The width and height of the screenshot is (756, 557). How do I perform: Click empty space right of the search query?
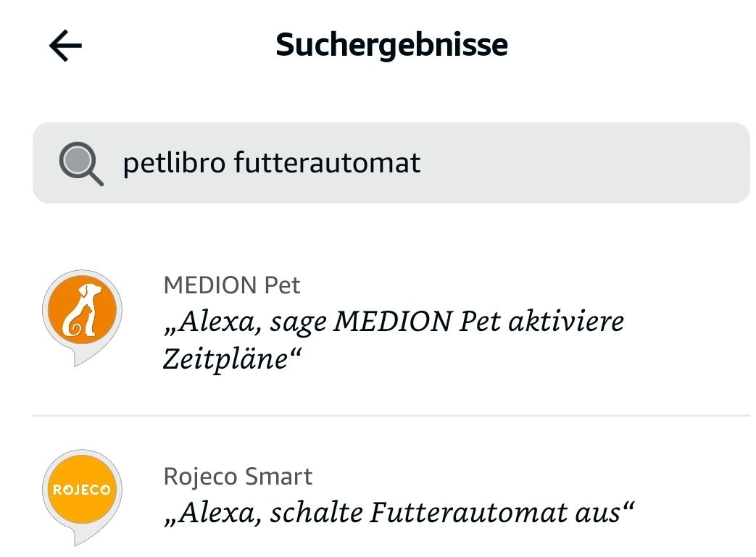(580, 163)
